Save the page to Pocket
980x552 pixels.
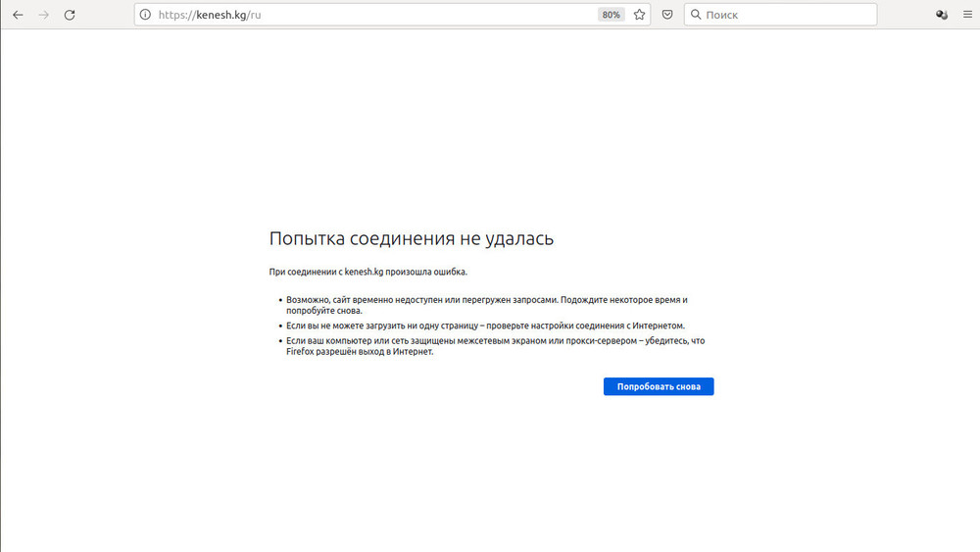point(667,15)
